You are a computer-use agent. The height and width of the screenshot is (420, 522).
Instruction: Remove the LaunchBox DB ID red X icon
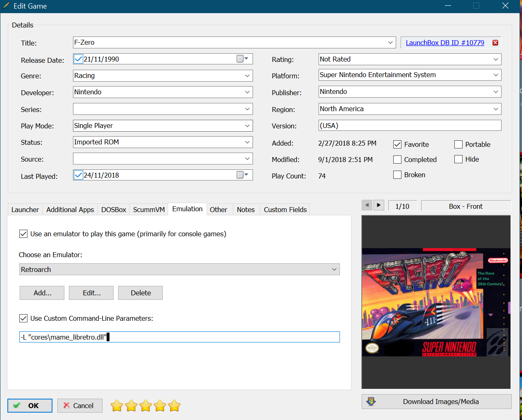(x=495, y=43)
